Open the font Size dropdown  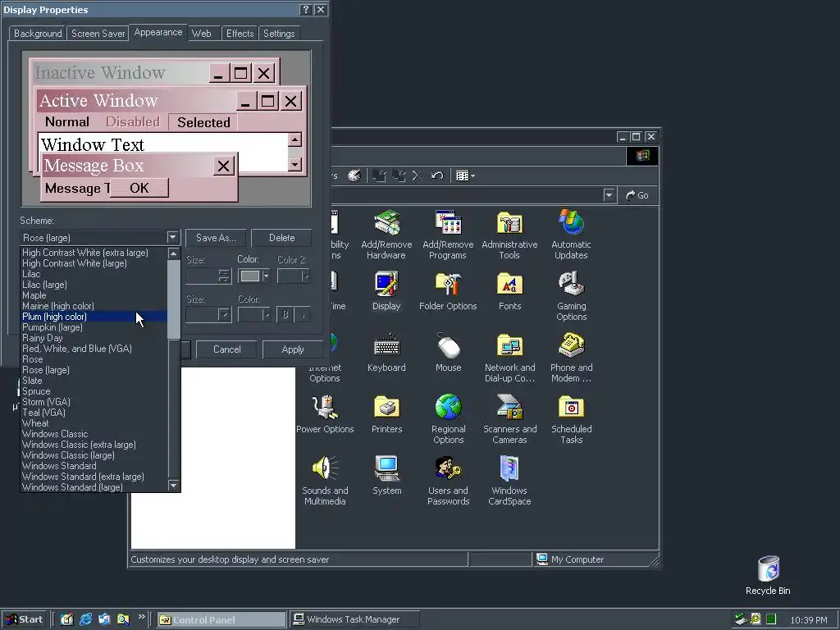click(224, 314)
